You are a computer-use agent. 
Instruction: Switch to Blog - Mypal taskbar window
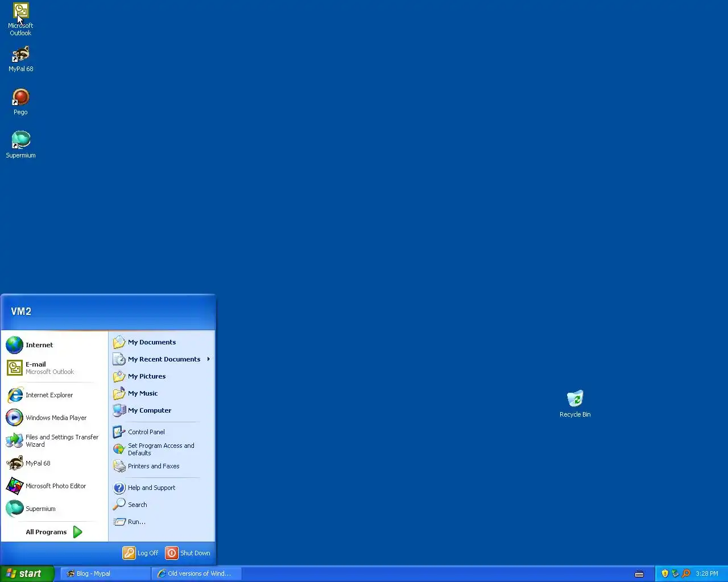tap(105, 573)
